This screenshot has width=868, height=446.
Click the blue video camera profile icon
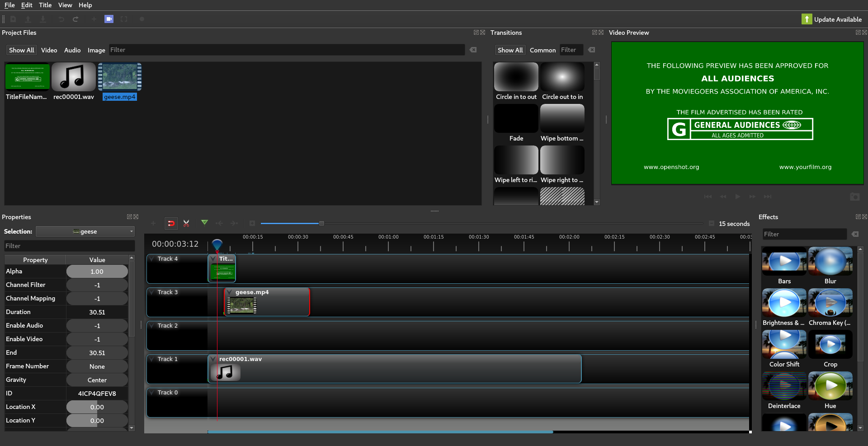coord(109,19)
